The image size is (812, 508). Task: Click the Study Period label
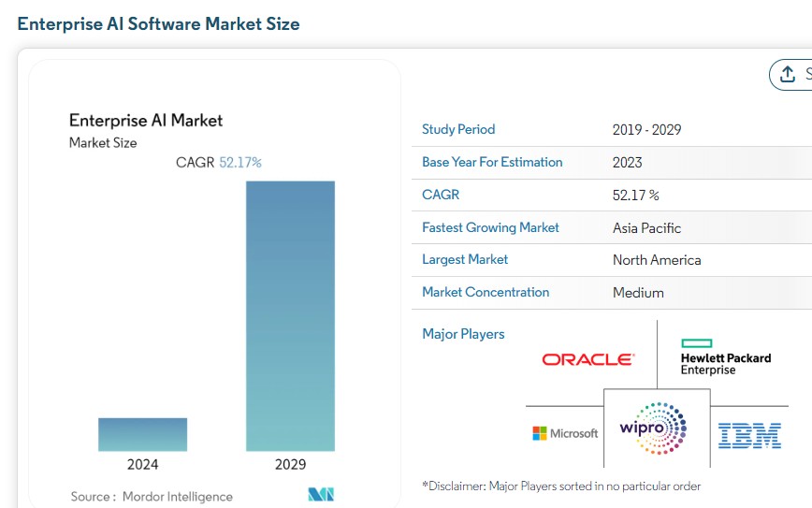click(458, 129)
